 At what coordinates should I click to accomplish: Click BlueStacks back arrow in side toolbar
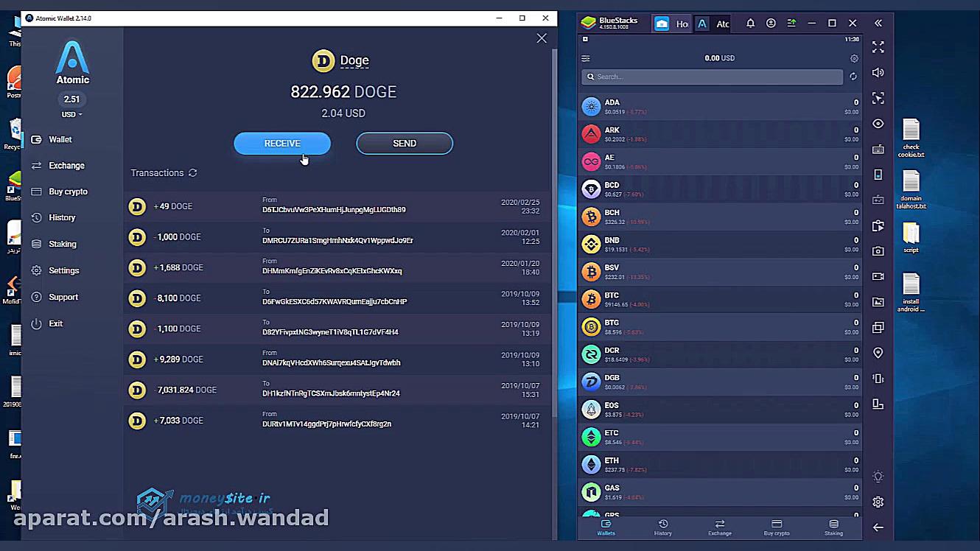[x=878, y=527]
